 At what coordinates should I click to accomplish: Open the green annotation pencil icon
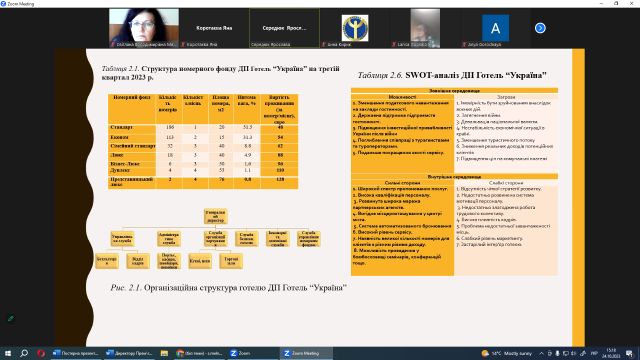(11, 318)
